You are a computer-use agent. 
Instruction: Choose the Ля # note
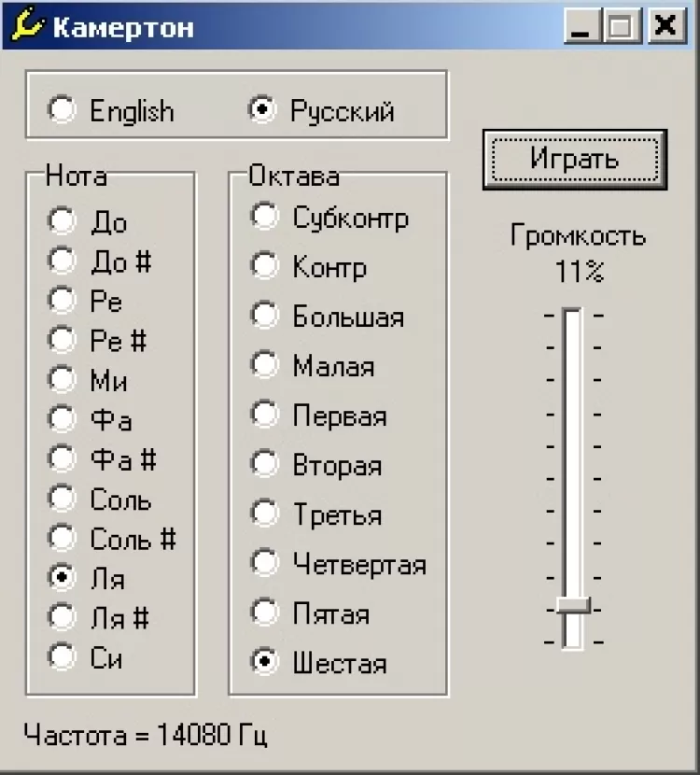coord(63,617)
